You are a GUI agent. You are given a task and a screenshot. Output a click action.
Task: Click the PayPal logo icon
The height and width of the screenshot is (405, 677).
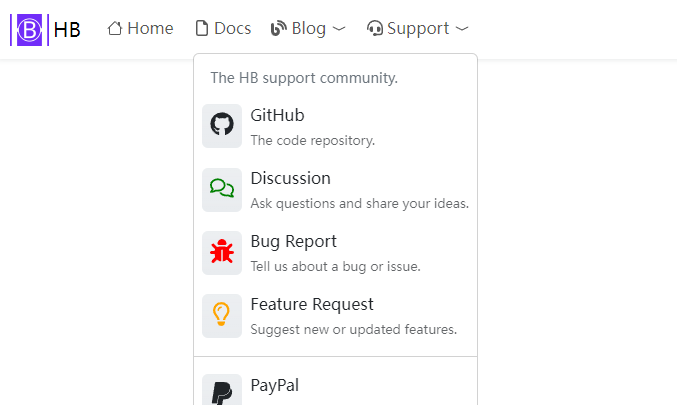(222, 390)
